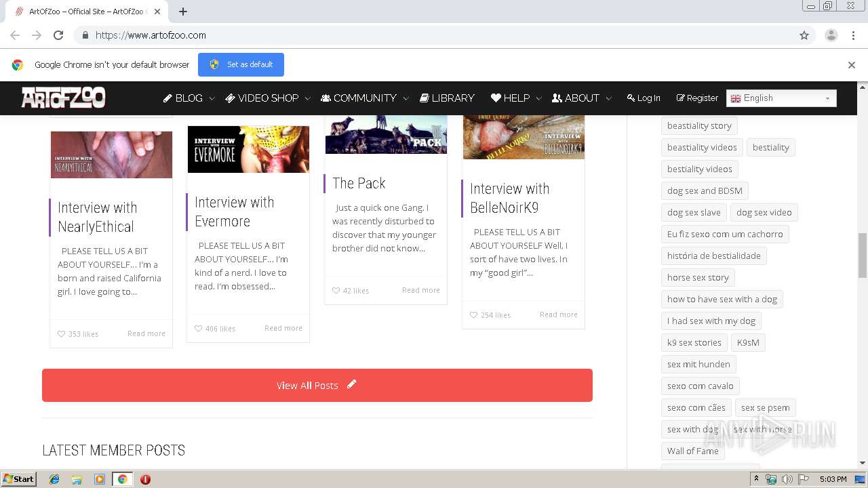Expand the BLOG dropdown chevron
Viewport: 868px width, 488px height.
[x=212, y=99]
